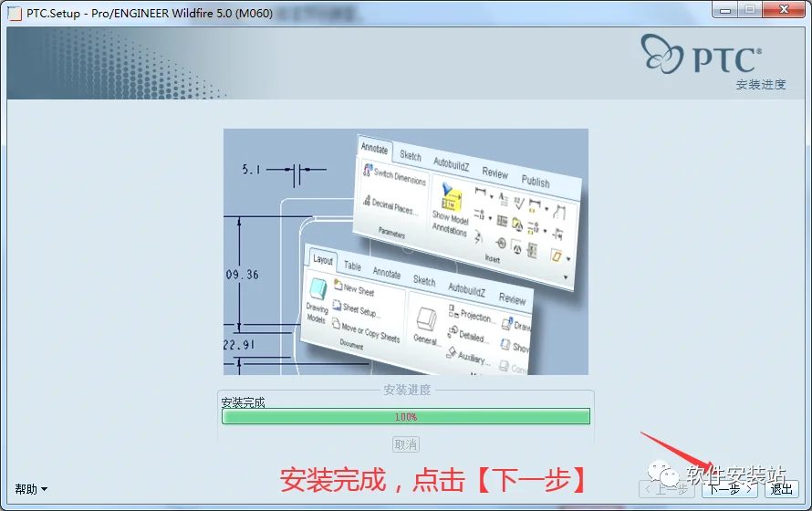Screen dimensions: 812x511
Task: Click the 安装进度 header label under logo
Action: point(761,84)
